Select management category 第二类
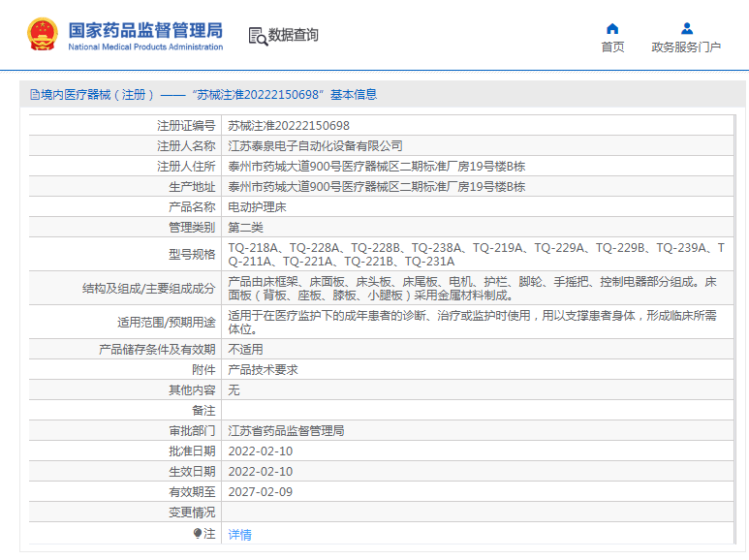This screenshot has height=560, width=749. click(245, 228)
